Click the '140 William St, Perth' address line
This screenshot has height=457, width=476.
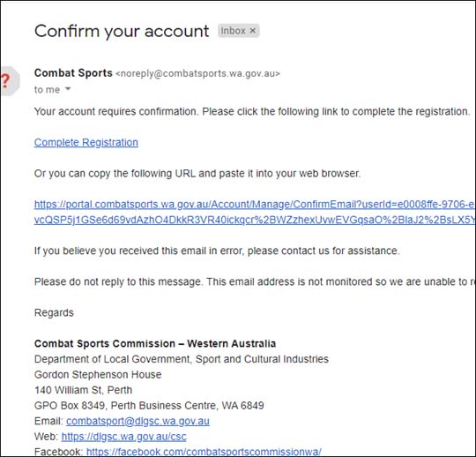pos(84,390)
